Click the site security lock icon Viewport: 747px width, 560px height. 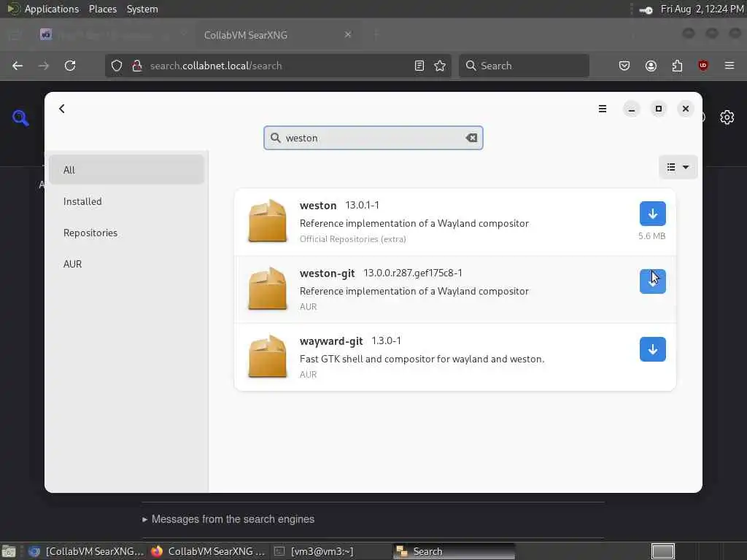coord(137,66)
